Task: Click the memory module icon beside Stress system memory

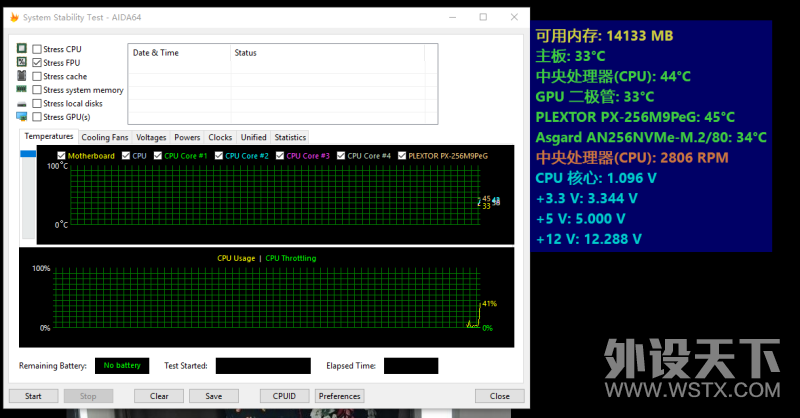Action: click(21, 89)
